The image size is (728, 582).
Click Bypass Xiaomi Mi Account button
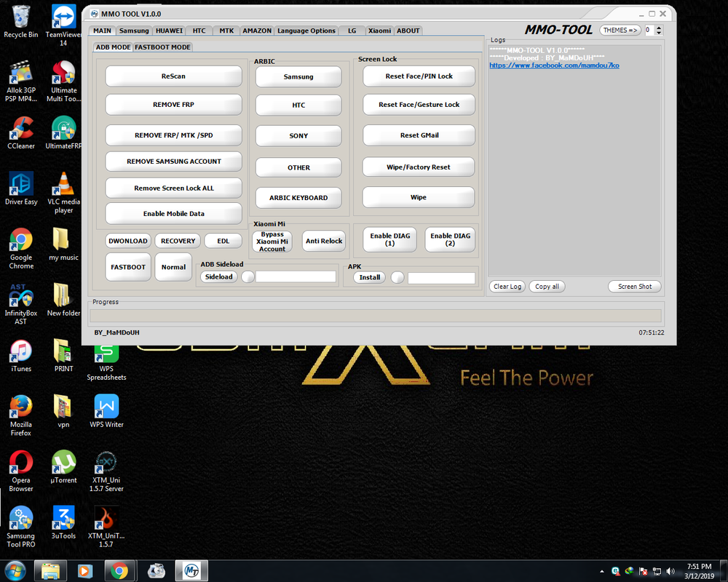point(272,242)
